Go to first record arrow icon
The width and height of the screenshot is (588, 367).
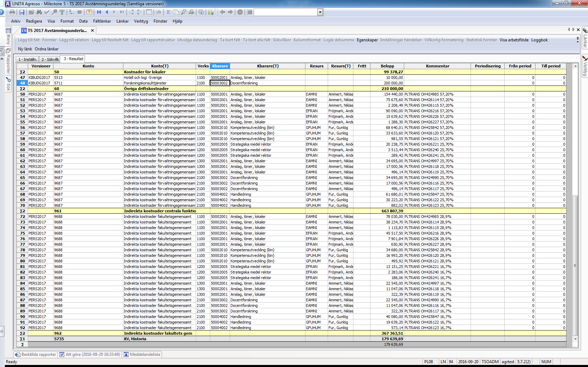(x=99, y=12)
